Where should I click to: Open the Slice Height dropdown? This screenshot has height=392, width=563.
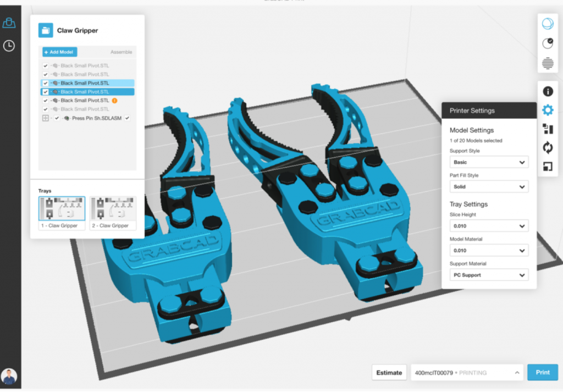tap(488, 225)
